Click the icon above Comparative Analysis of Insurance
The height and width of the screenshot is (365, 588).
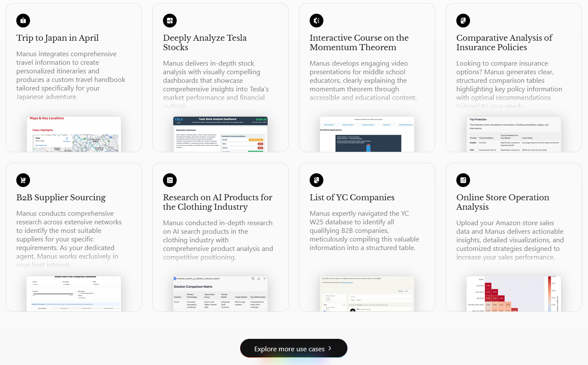point(463,21)
